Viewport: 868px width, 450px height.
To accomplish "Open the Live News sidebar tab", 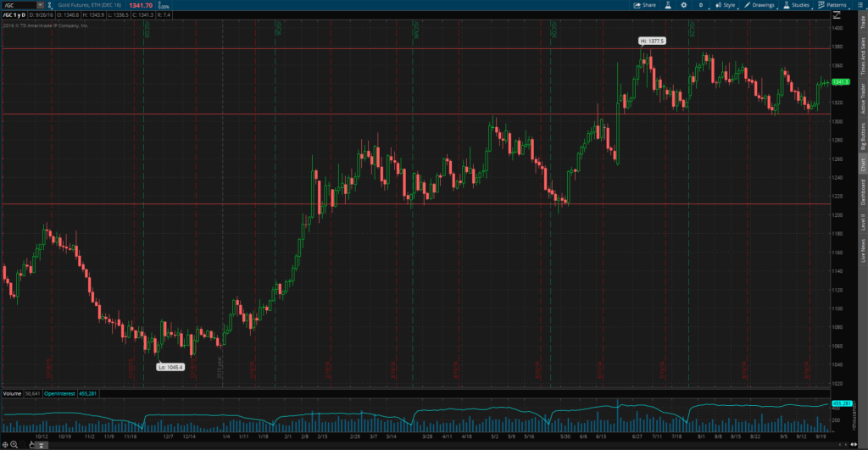I will tap(863, 248).
